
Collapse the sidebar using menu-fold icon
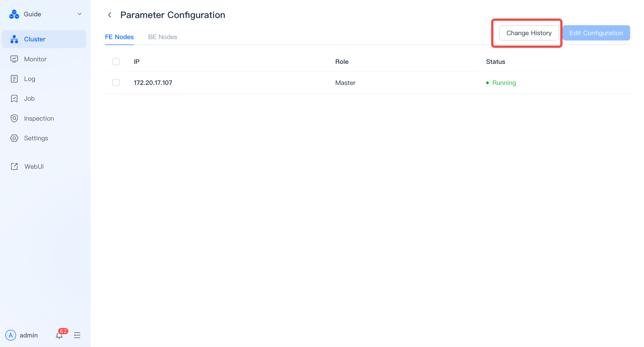(x=77, y=335)
